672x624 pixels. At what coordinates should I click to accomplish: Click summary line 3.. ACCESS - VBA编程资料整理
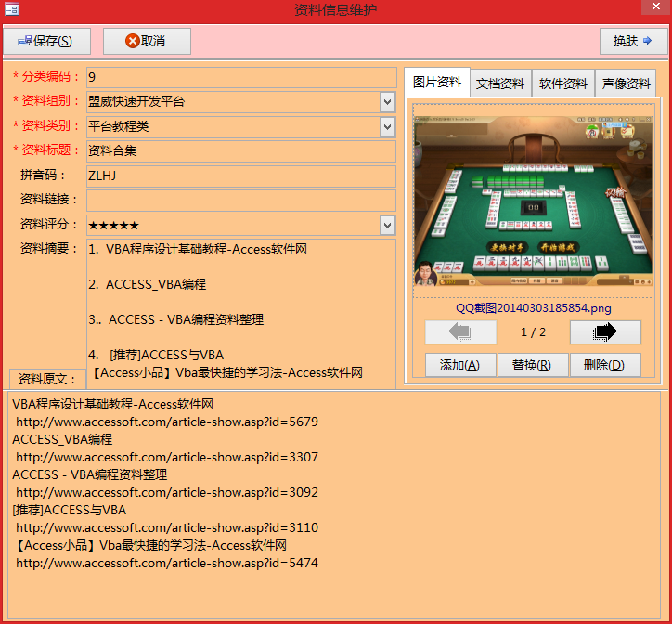coord(175,319)
